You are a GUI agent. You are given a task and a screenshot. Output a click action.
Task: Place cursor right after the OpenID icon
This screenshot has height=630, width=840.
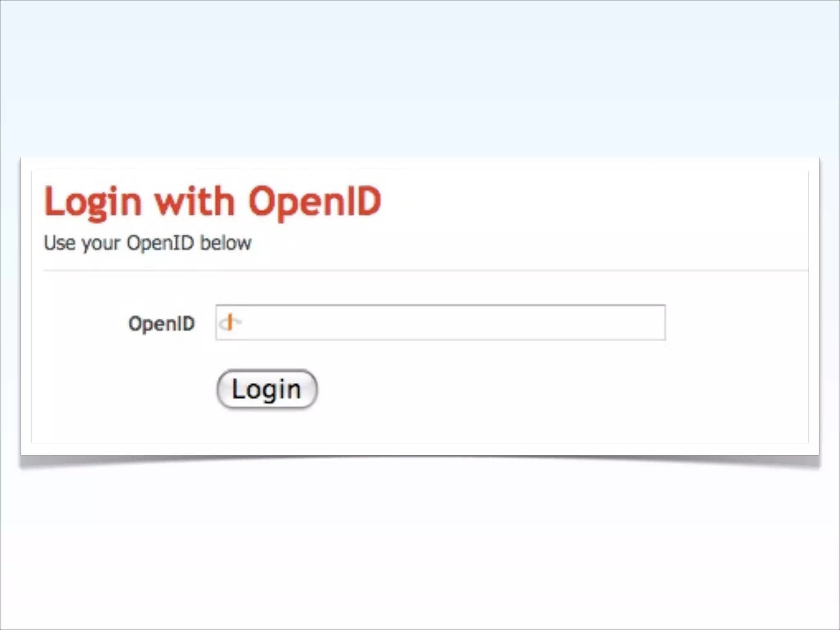pyautogui.click(x=246, y=322)
